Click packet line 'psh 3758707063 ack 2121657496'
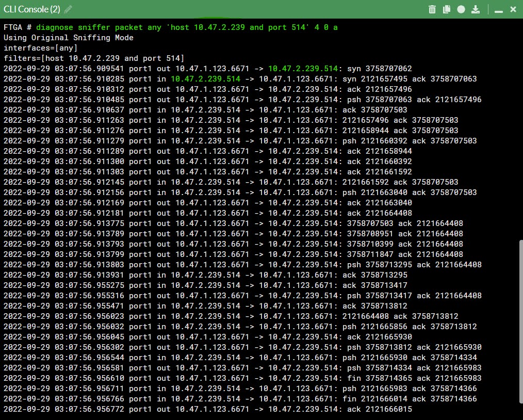 click(x=242, y=100)
